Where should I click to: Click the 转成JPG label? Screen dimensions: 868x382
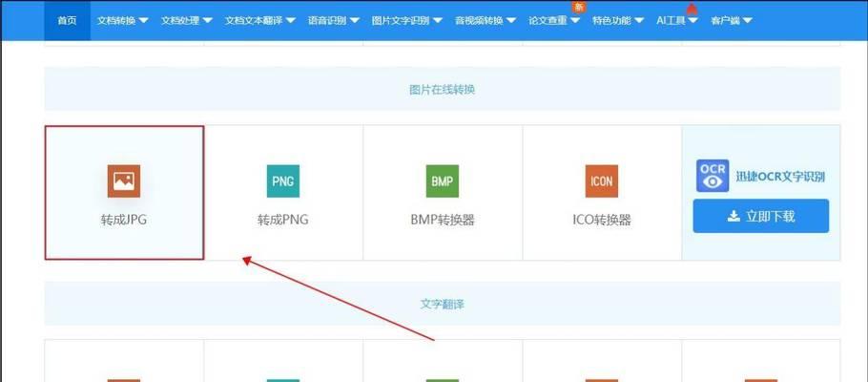click(x=123, y=220)
